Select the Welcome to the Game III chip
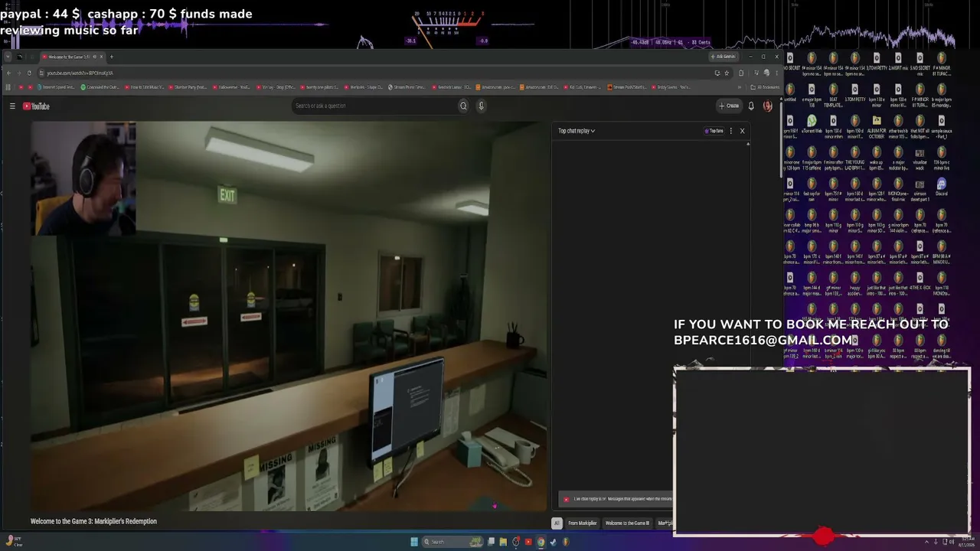 627,523
